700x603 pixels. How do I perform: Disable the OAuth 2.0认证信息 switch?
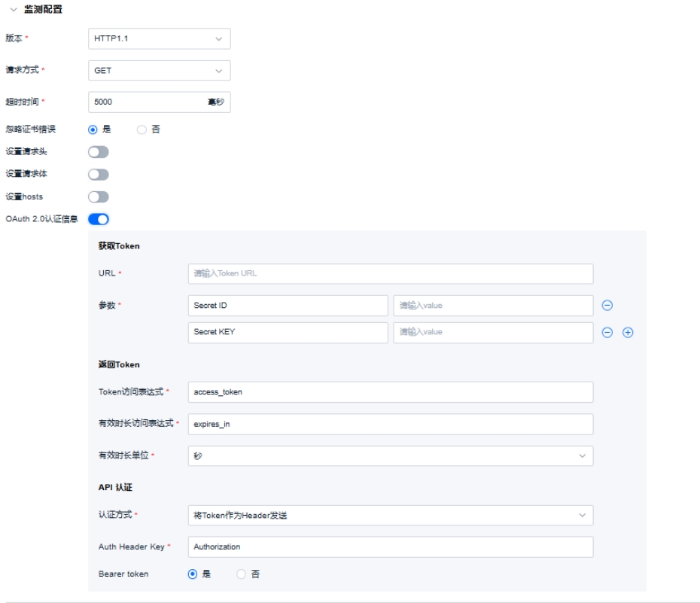click(99, 220)
